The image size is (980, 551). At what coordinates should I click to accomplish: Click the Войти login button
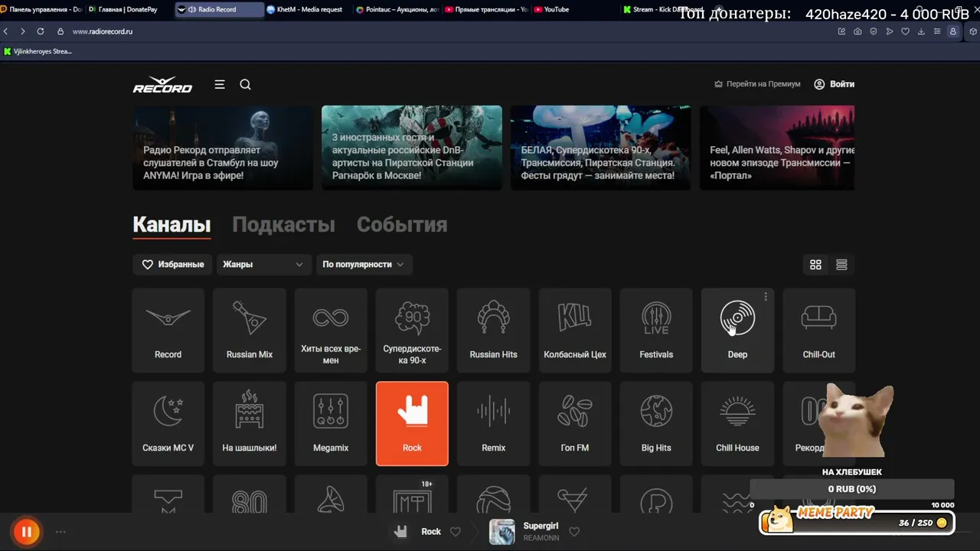click(834, 84)
